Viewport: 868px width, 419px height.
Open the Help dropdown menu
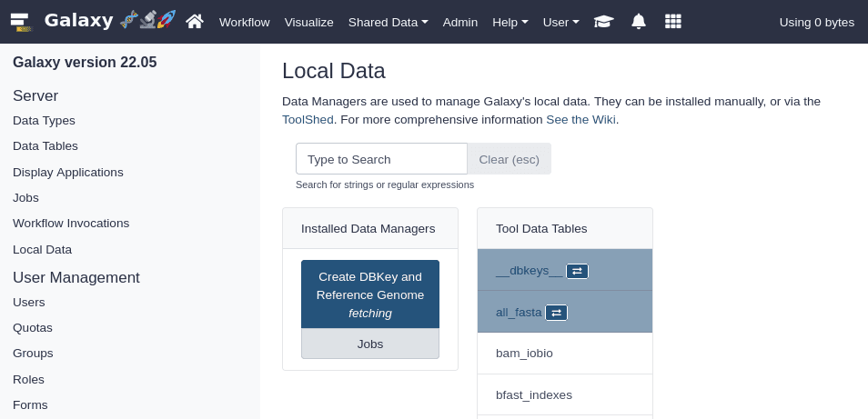point(510,22)
